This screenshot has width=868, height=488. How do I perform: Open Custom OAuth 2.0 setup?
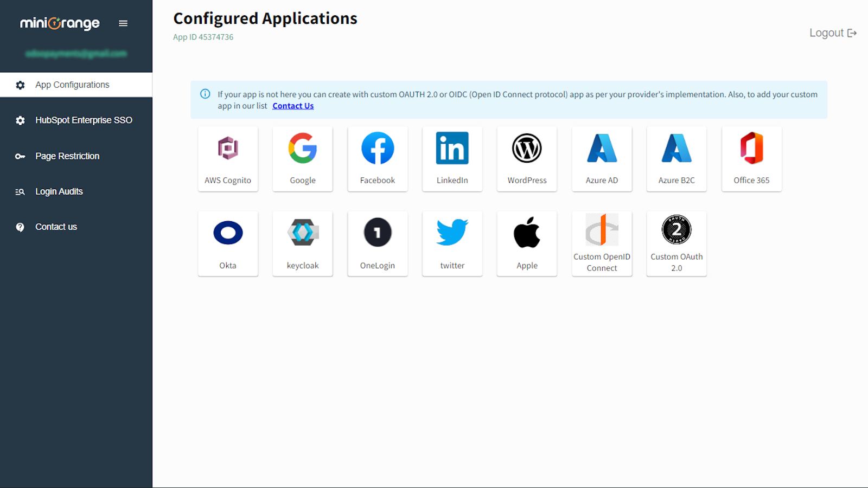pyautogui.click(x=676, y=243)
